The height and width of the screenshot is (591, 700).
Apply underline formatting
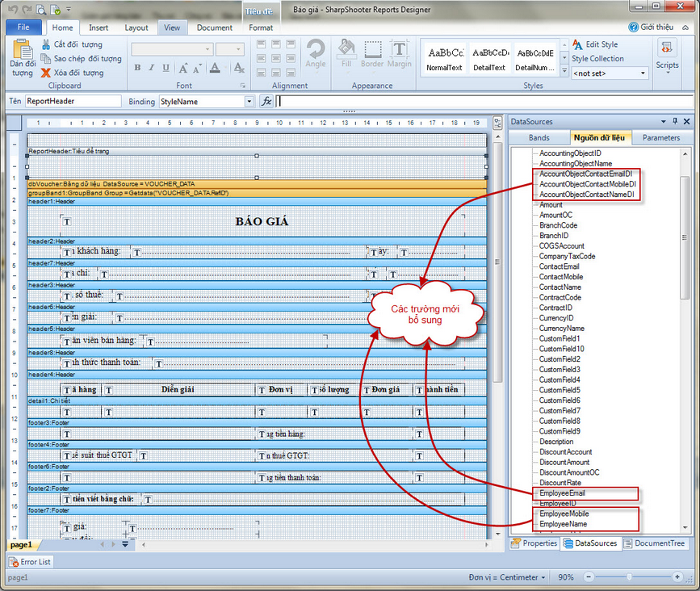[x=166, y=68]
